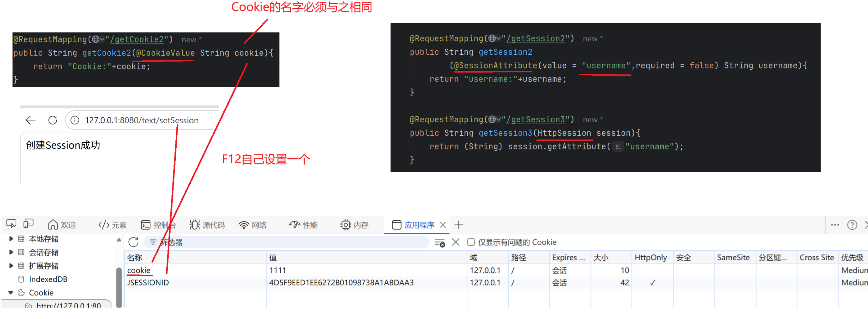Sort cookies by 域 column header
Viewport: 868px width, 319px height.
pyautogui.click(x=487, y=258)
